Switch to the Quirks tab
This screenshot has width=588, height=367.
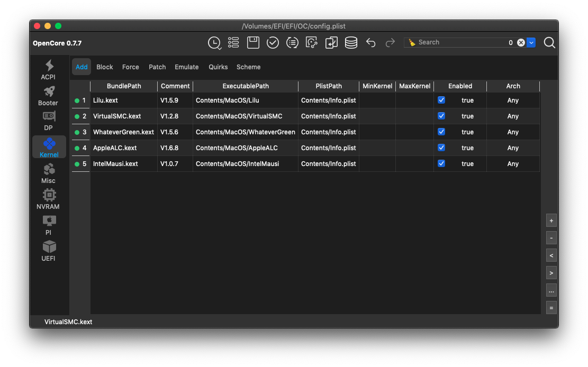pos(218,67)
